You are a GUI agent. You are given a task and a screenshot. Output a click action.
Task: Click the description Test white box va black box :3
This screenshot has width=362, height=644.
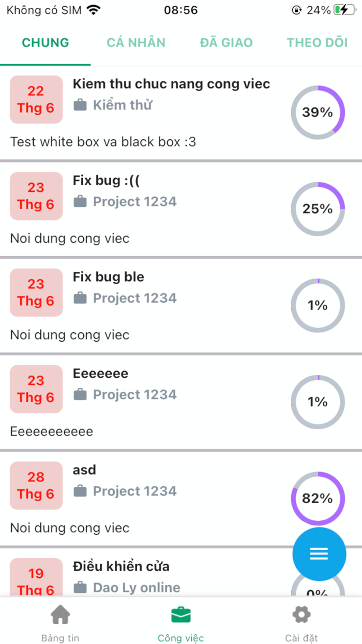(103, 142)
